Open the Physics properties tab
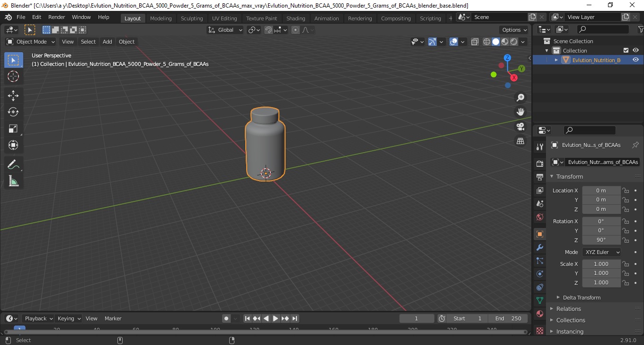 pos(539,274)
